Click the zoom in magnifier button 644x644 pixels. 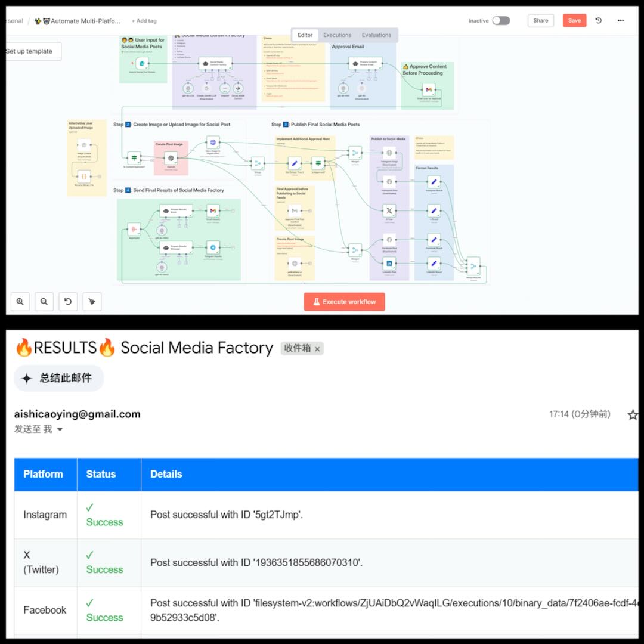(x=20, y=302)
